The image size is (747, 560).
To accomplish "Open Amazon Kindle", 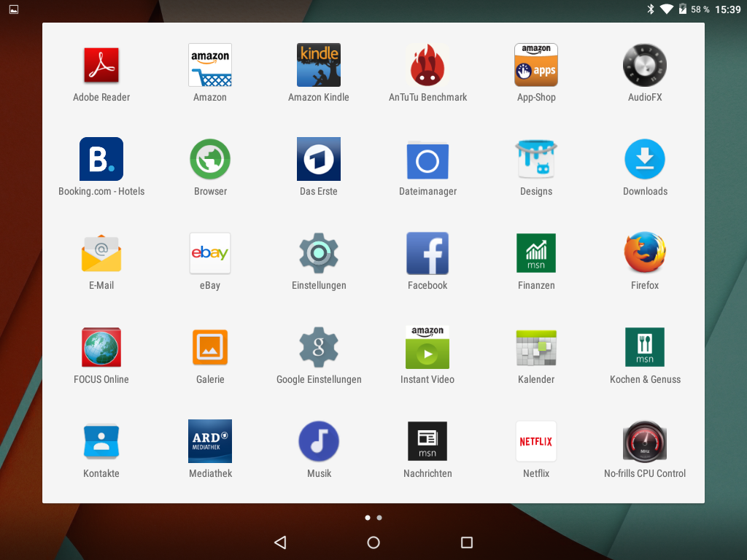I will point(319,65).
